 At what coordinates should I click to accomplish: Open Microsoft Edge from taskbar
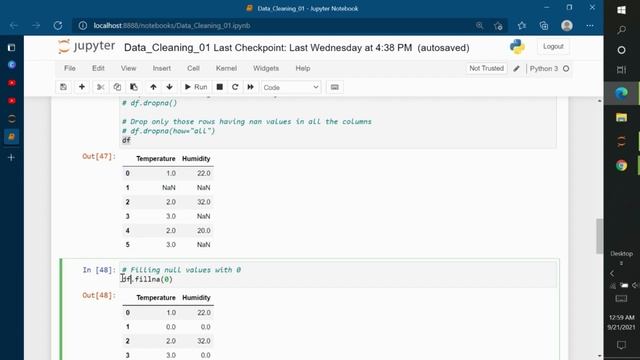click(622, 93)
